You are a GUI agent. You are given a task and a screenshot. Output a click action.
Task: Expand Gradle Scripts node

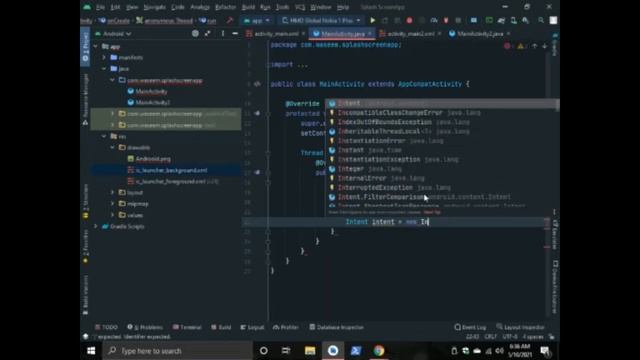(96, 226)
